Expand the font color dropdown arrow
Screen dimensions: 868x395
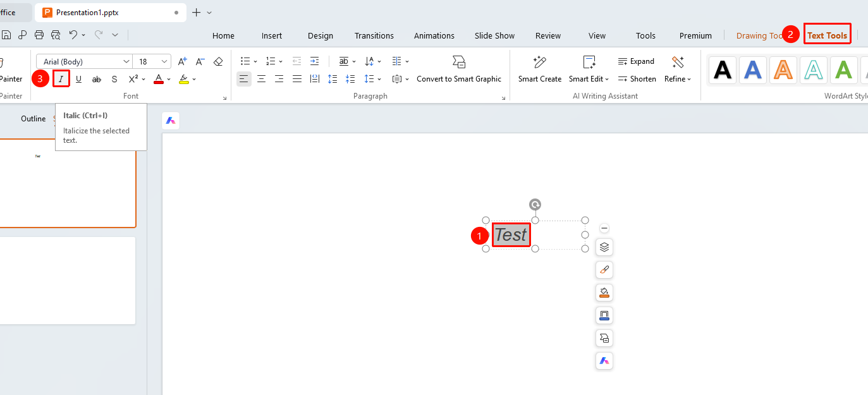click(169, 79)
